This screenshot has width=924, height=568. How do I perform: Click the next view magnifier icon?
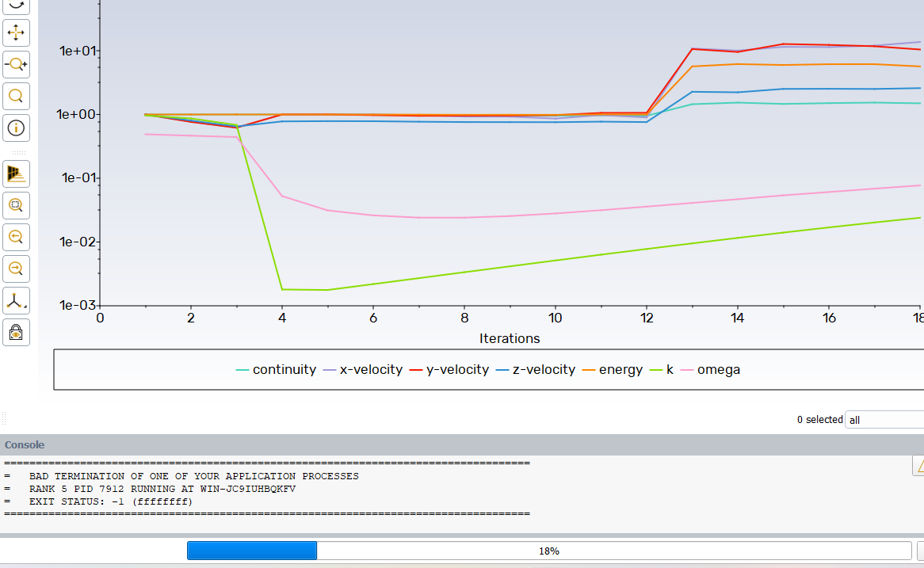(x=16, y=269)
